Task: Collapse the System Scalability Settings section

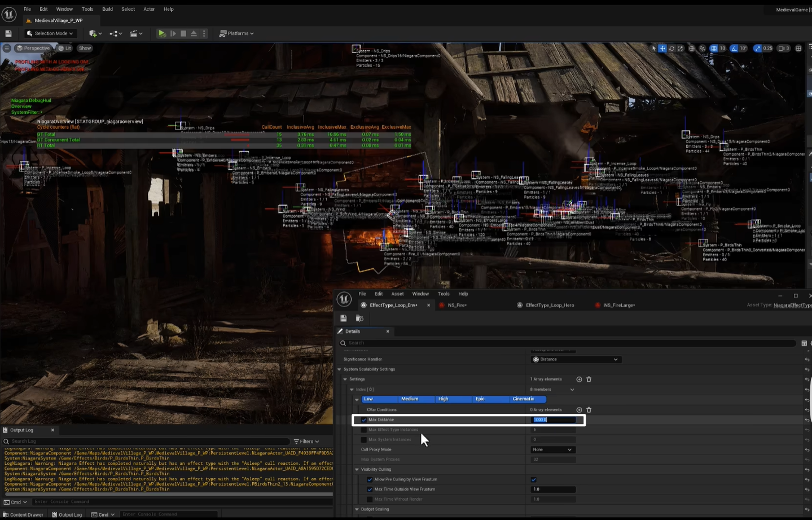Action: pos(340,370)
